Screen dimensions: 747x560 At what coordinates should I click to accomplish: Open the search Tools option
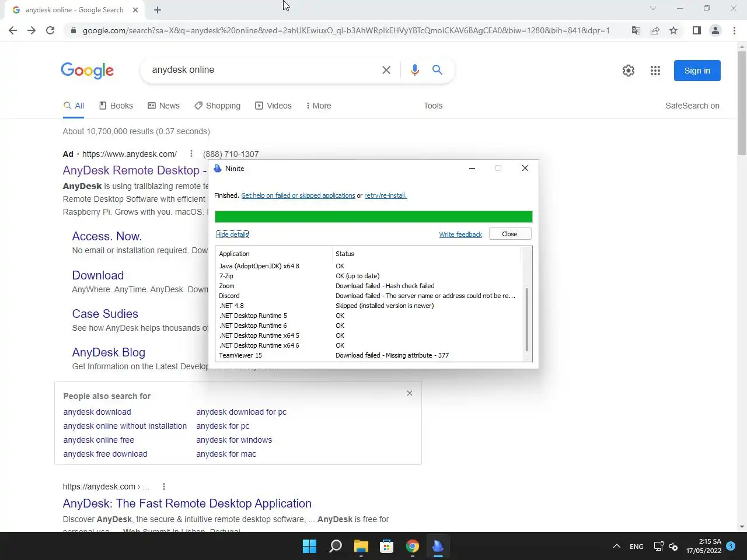tap(433, 106)
